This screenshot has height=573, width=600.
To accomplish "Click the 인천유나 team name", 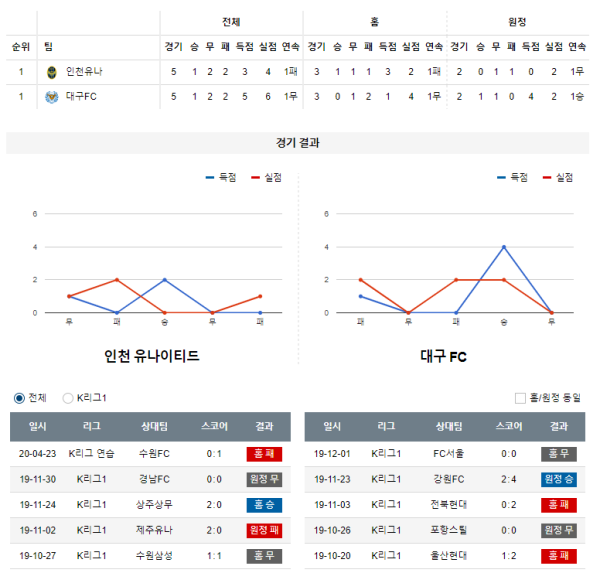I will (x=84, y=72).
